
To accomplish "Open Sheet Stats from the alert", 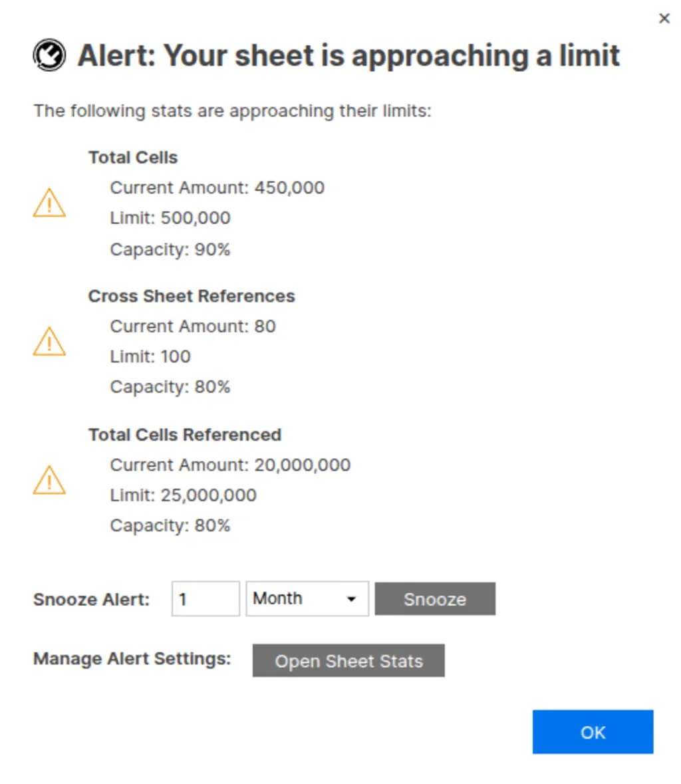I will pyautogui.click(x=348, y=661).
